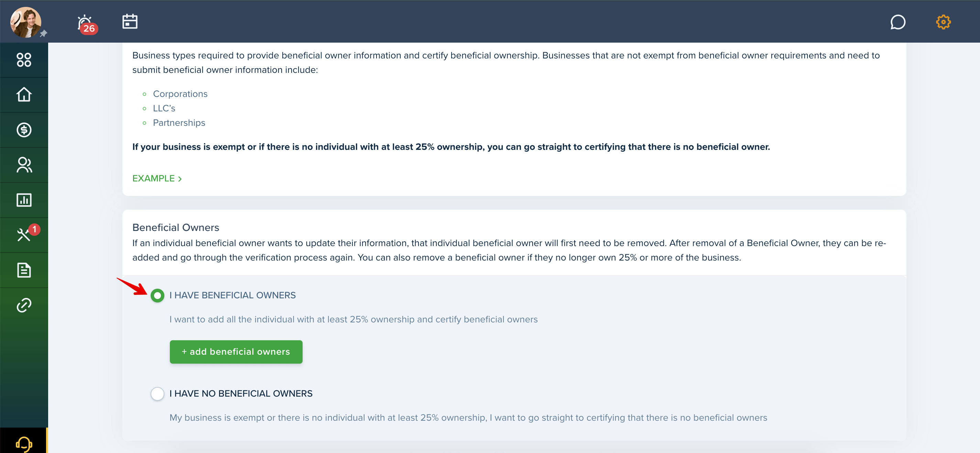The height and width of the screenshot is (453, 980).
Task: Open the tenants people icon in the sidebar
Action: pos(24,165)
